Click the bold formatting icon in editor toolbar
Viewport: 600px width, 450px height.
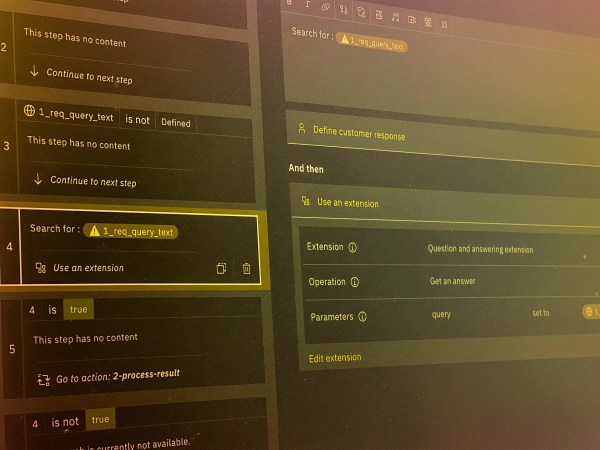click(289, 4)
